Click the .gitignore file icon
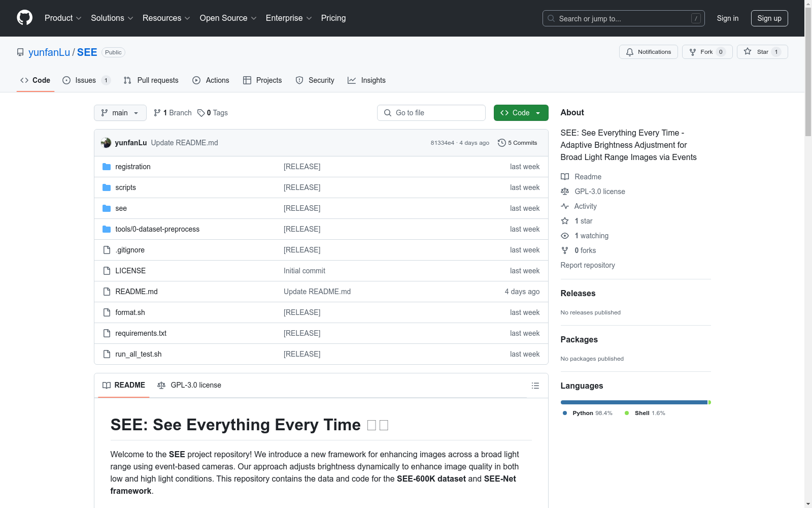 tap(107, 250)
